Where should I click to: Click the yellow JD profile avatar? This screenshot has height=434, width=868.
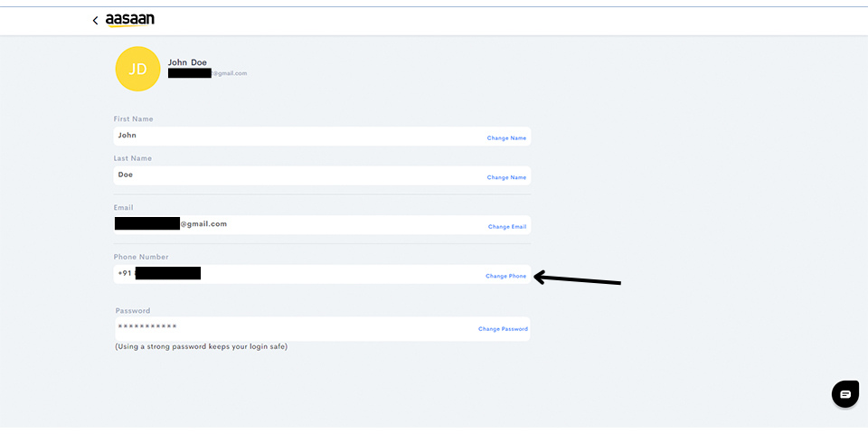[137, 69]
